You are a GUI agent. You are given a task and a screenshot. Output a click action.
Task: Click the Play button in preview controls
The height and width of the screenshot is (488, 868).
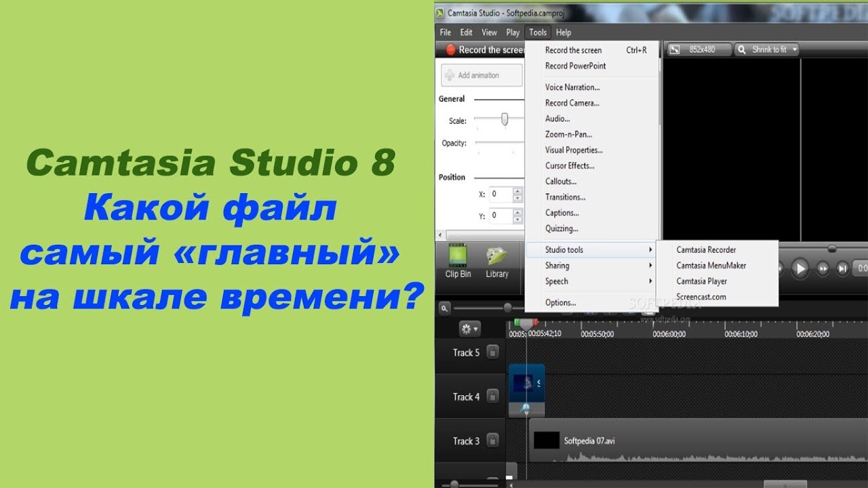tap(800, 268)
